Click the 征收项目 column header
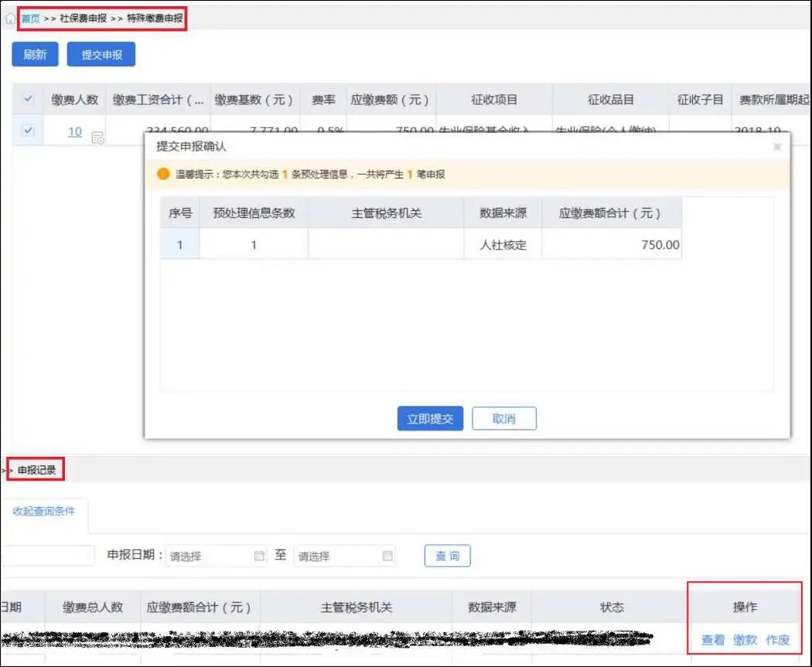 (x=494, y=100)
